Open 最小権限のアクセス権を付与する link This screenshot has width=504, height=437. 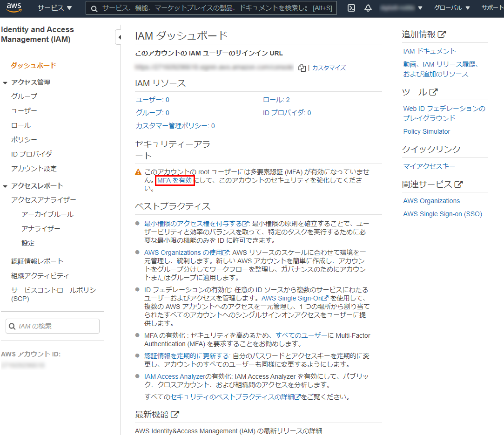pyautogui.click(x=196, y=224)
